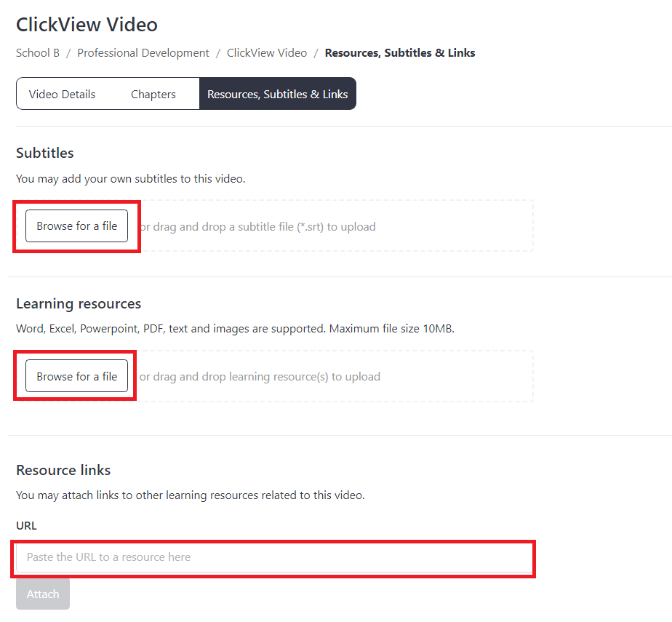Image resolution: width=672 pixels, height=622 pixels.
Task: Click the Attach button
Action: tap(43, 594)
